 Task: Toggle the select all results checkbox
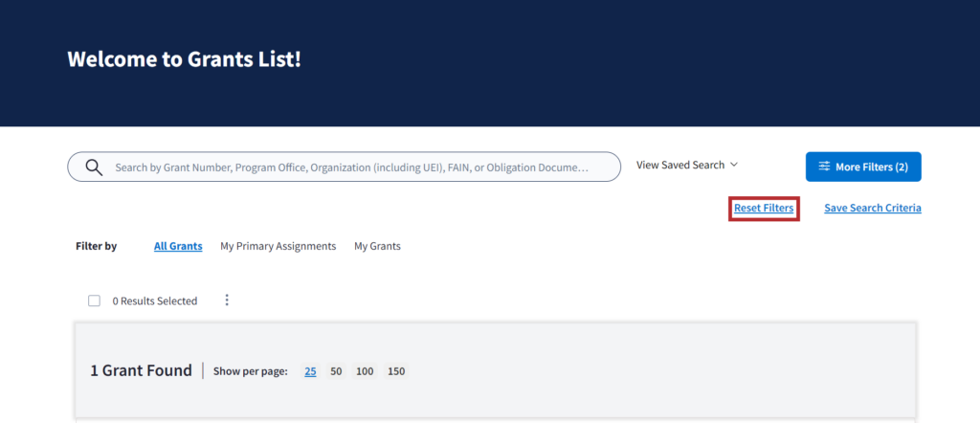pyautogui.click(x=94, y=301)
